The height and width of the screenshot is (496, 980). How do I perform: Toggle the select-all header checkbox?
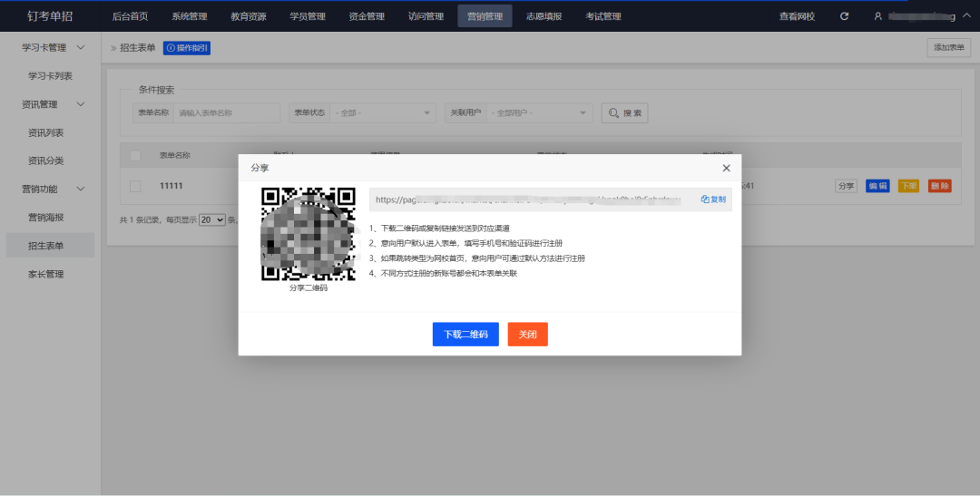135,155
